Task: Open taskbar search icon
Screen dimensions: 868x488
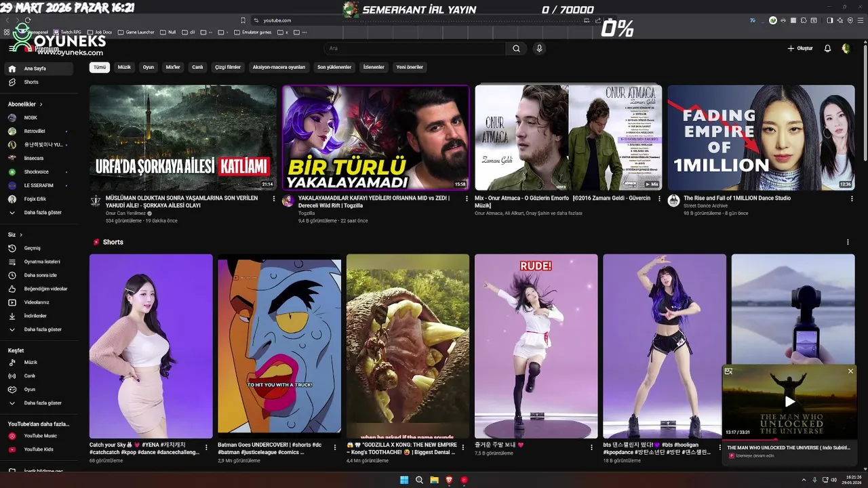Action: point(419,480)
